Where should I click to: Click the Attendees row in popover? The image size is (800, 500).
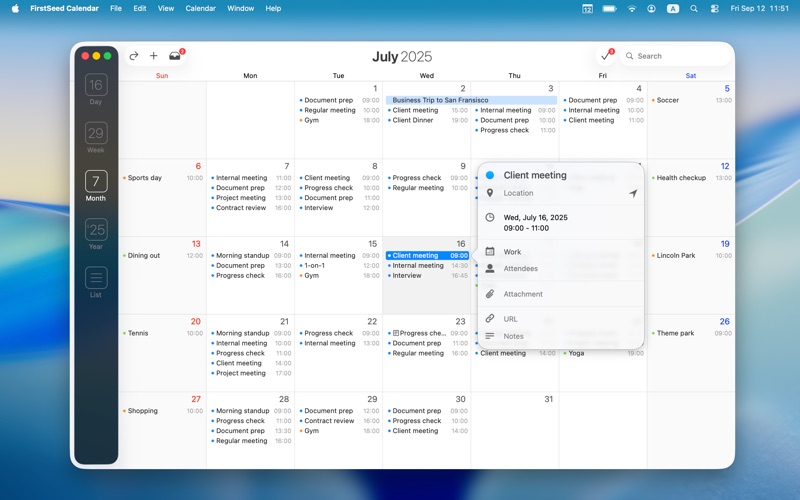pyautogui.click(x=521, y=268)
